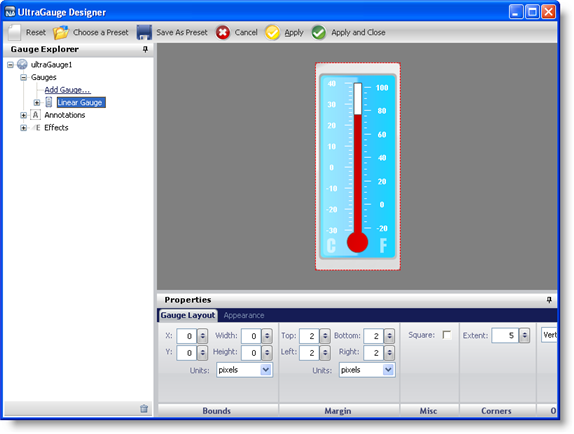
Task: Click the Extent input field
Action: (x=505, y=335)
